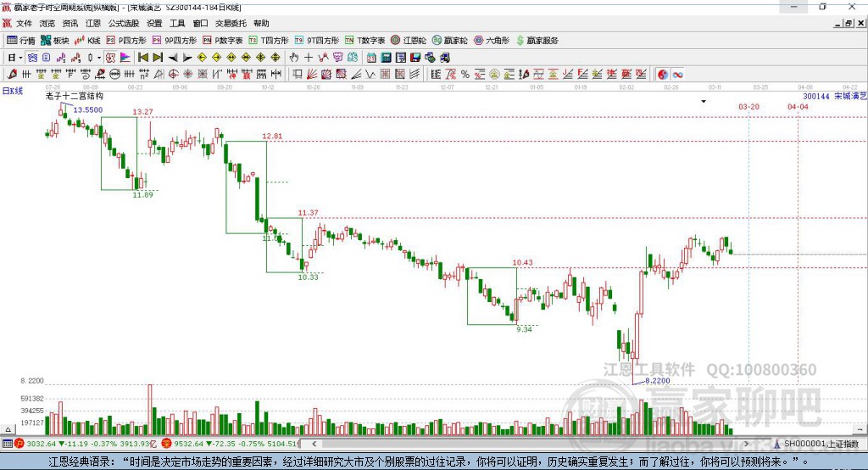Click the black left arrow icon

[173, 58]
